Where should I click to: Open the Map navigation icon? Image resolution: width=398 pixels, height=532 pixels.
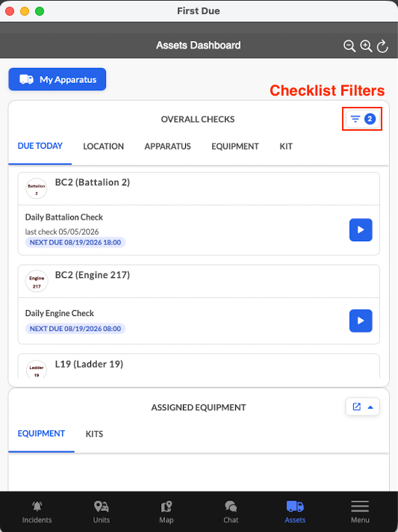(x=166, y=507)
